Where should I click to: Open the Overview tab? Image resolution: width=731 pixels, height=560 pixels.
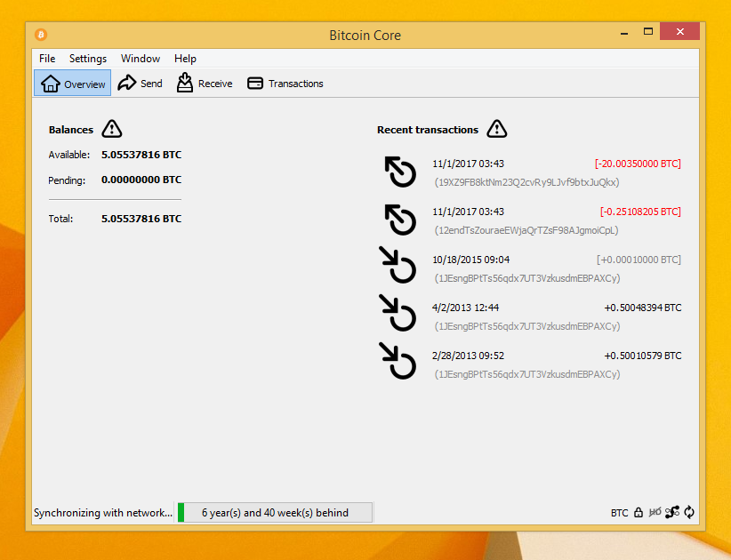pos(72,84)
